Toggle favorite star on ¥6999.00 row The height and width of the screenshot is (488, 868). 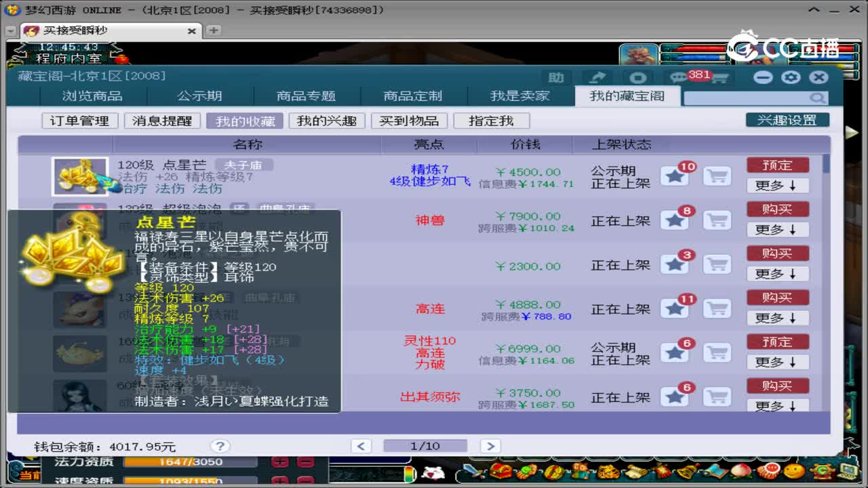[674, 352]
